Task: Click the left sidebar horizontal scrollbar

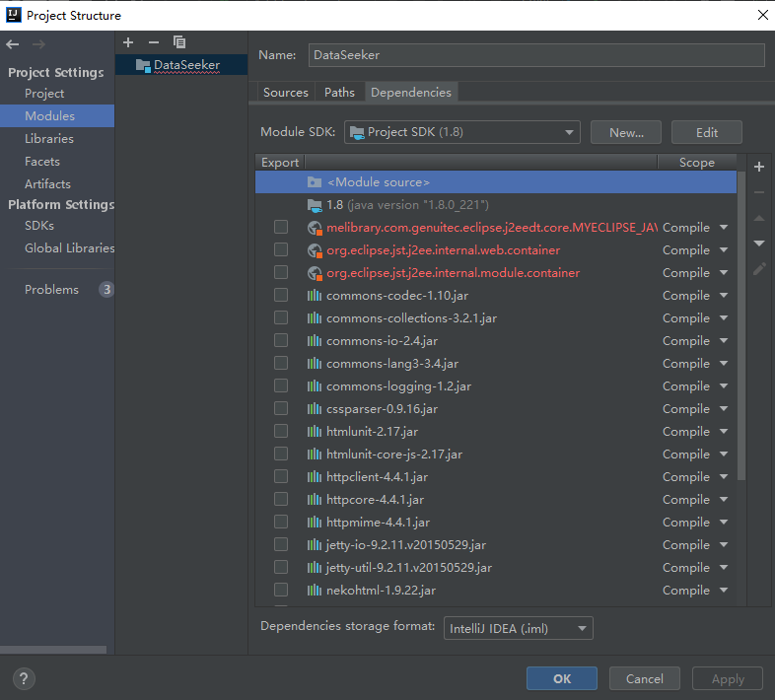Action: pos(53,650)
